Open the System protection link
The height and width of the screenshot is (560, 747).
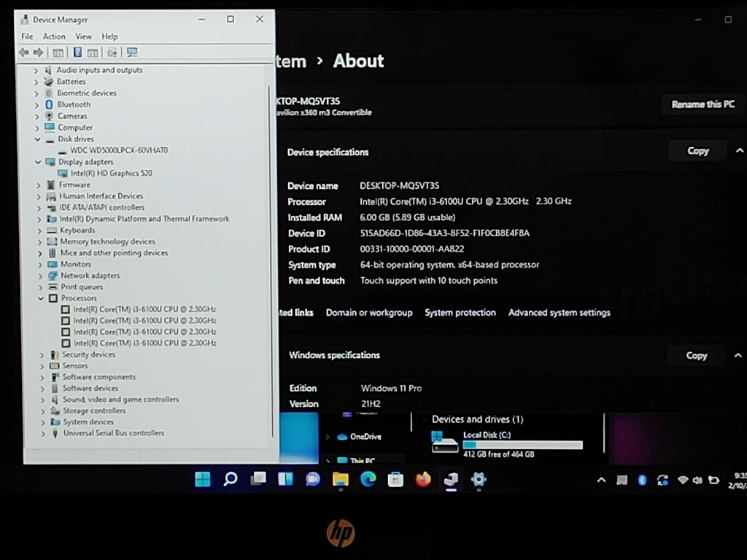460,313
